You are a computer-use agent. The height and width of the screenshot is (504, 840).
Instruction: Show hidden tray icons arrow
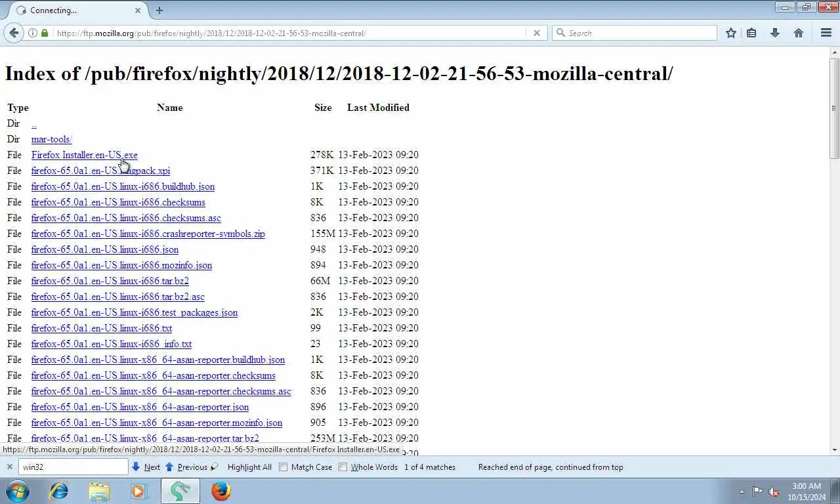tap(742, 492)
